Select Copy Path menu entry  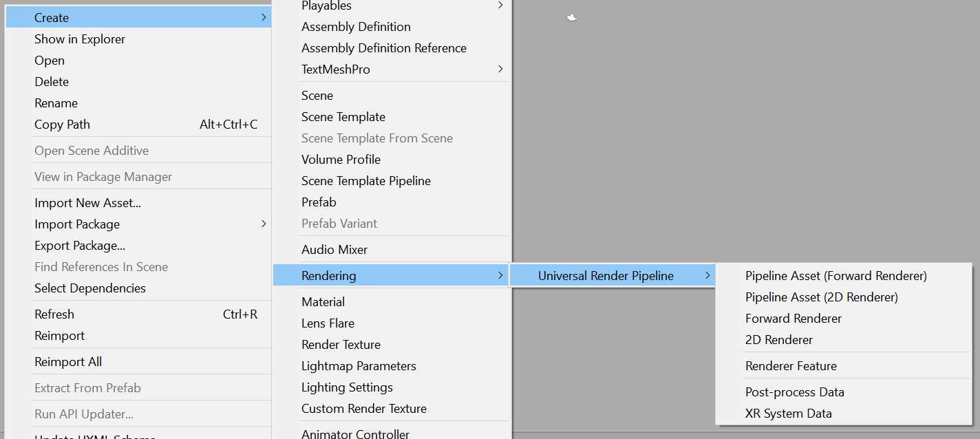(62, 125)
